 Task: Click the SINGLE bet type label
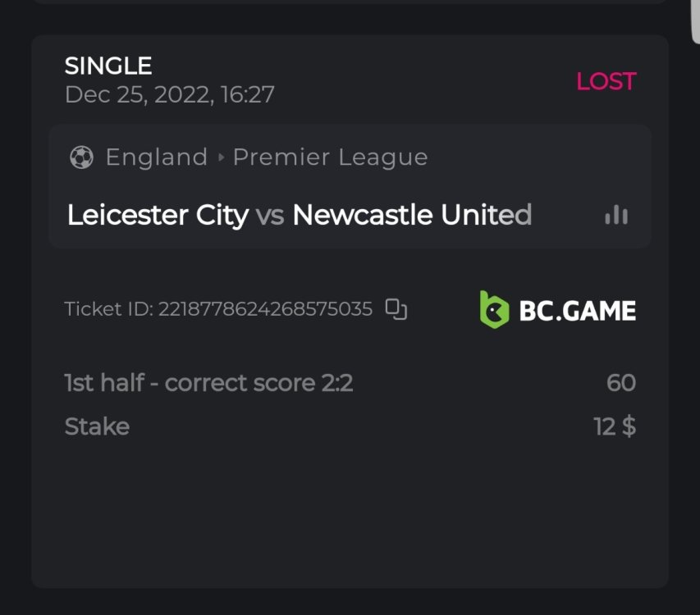coord(108,65)
